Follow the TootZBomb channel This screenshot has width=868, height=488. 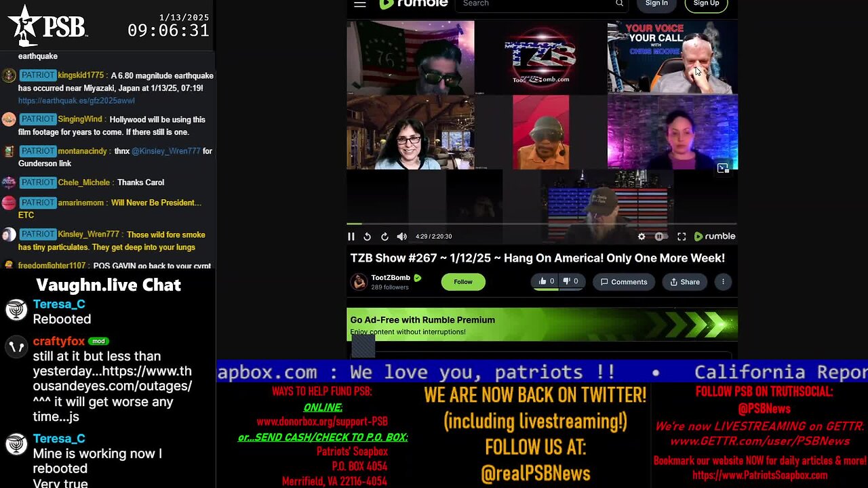click(x=463, y=282)
